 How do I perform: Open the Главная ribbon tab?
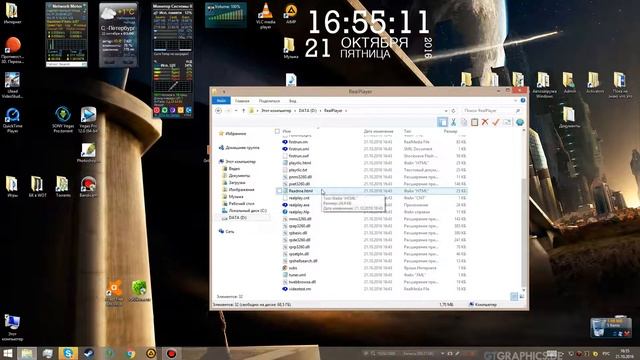click(242, 101)
